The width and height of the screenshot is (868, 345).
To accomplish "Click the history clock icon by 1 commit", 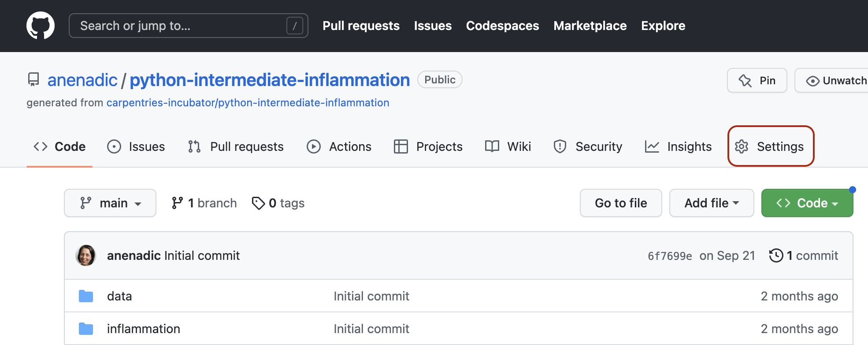I will point(776,255).
